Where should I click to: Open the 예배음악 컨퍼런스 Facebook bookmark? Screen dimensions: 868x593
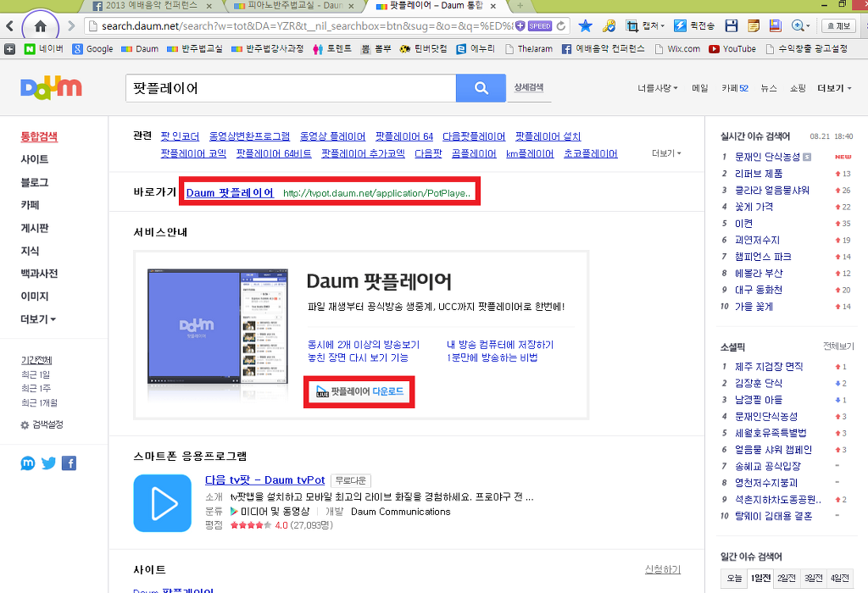point(604,48)
